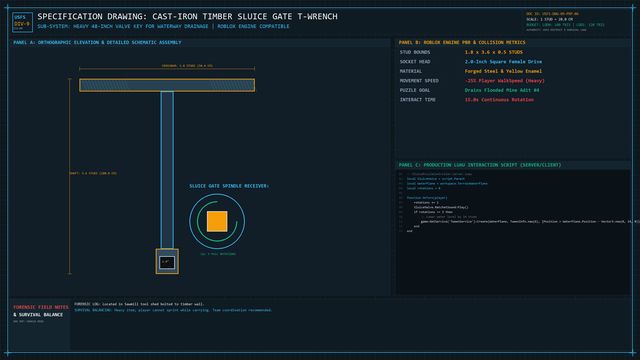Click the vertical wrench shaft graphic
640x360 pixels.
[167, 170]
